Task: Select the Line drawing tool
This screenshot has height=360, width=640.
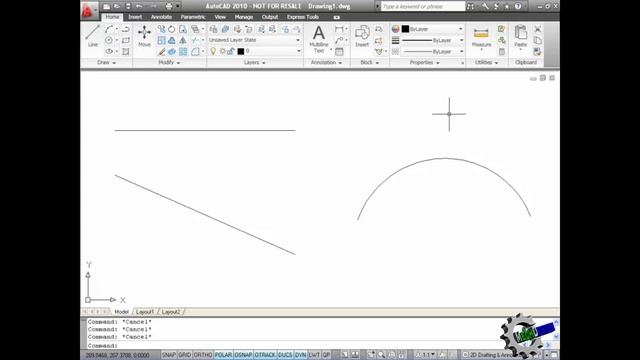Action: pyautogui.click(x=93, y=36)
